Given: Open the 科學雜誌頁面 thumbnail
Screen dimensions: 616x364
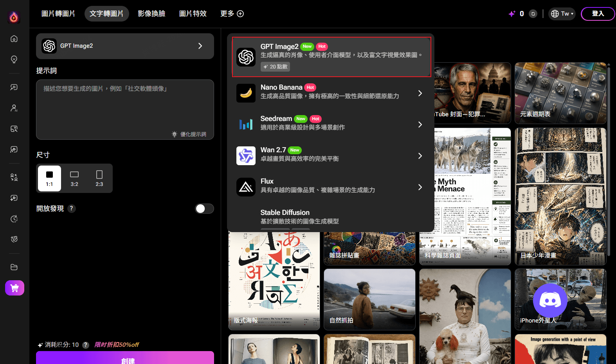Looking at the screenshot, I should [x=465, y=196].
